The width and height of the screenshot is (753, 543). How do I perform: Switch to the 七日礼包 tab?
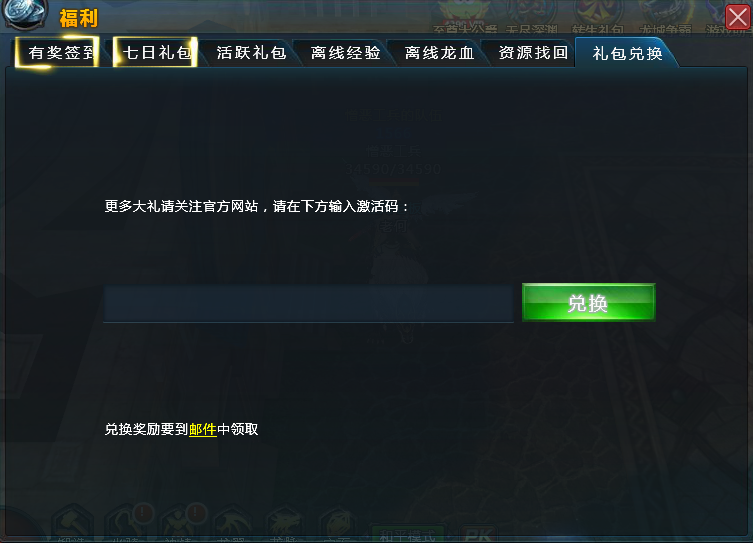156,52
